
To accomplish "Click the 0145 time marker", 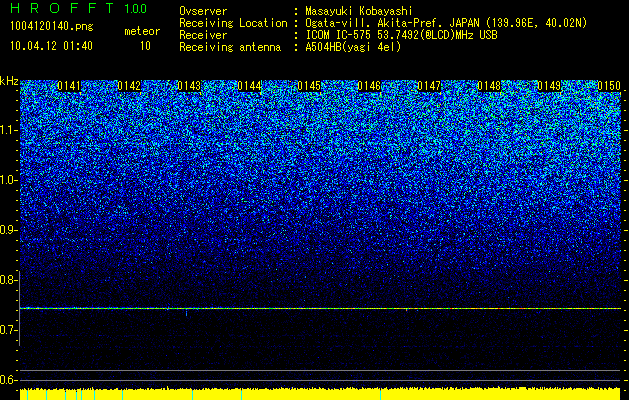I will tap(309, 86).
